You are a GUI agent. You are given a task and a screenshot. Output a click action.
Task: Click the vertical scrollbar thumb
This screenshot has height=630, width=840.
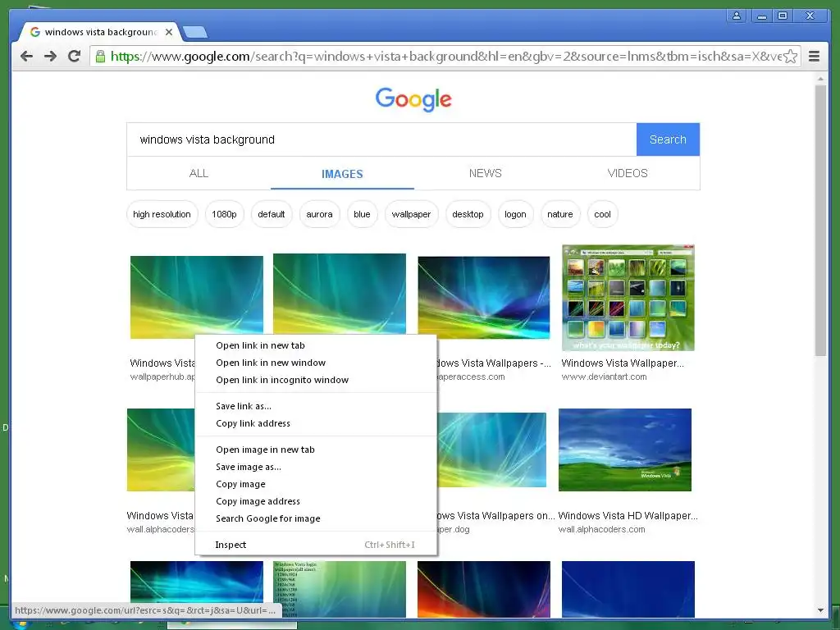tap(820, 220)
